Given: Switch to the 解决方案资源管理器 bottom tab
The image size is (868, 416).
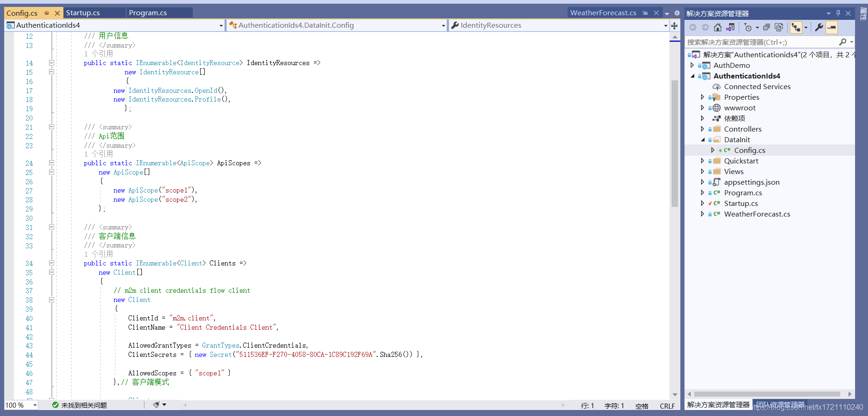Looking at the screenshot, I should (718, 405).
